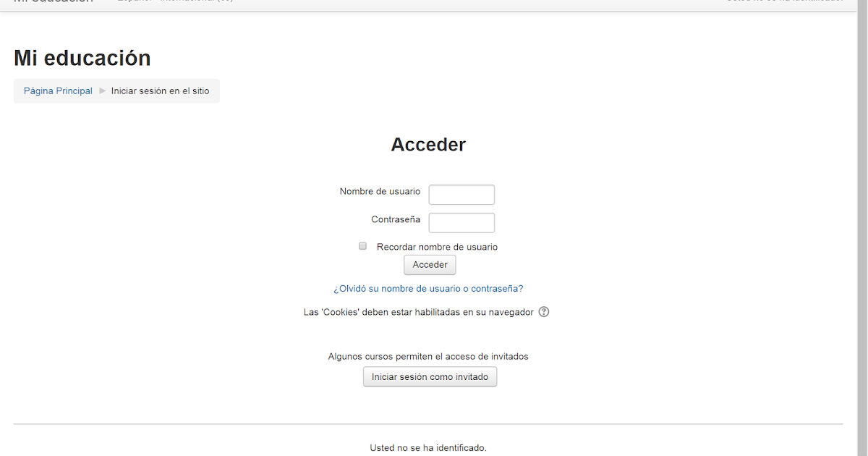Image resolution: width=868 pixels, height=456 pixels.
Task: Select Iniciar sesión en el sitio breadcrumb item
Action: tap(161, 90)
